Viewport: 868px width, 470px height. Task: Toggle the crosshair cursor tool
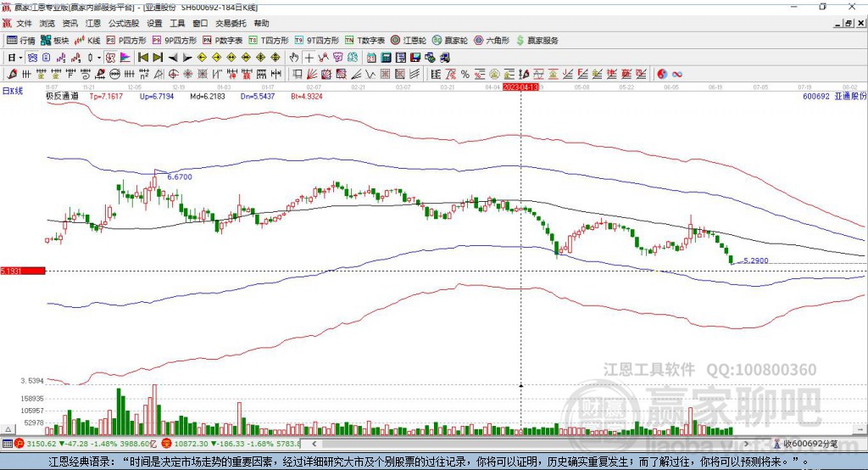[x=309, y=58]
